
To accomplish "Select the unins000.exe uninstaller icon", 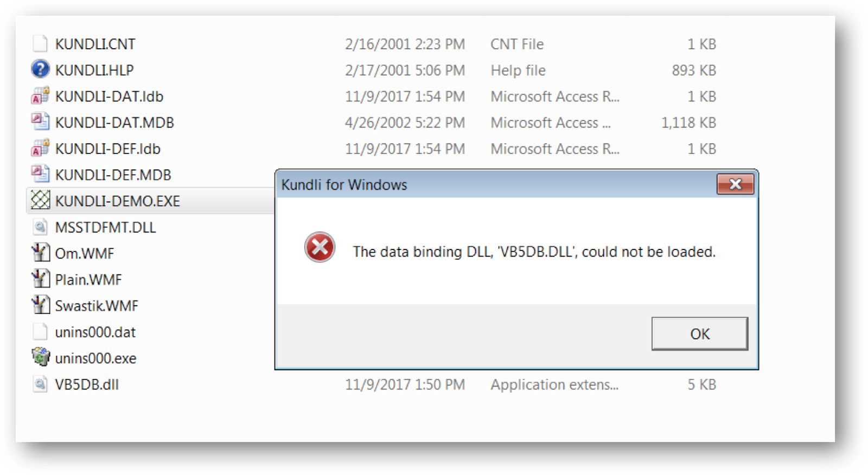I will 40,357.
